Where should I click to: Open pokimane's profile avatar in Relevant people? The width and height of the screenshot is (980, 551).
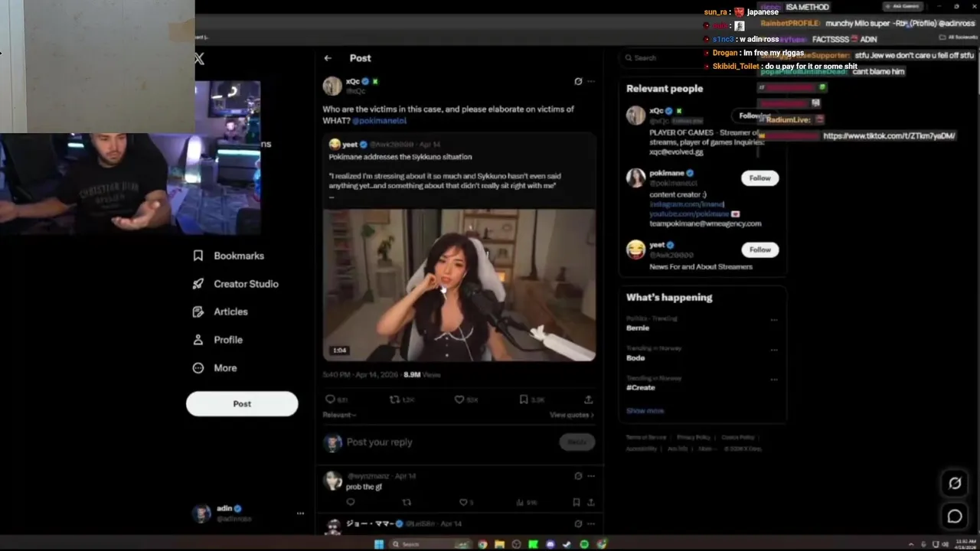click(x=636, y=178)
